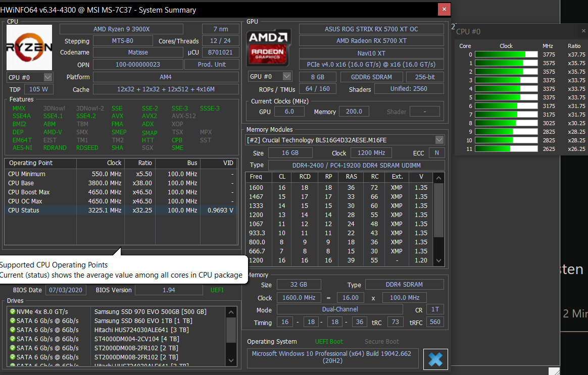Viewport: 588px width, 375px height.
Task: Click ST4000DM004 drive green check icon
Action: (x=12, y=339)
